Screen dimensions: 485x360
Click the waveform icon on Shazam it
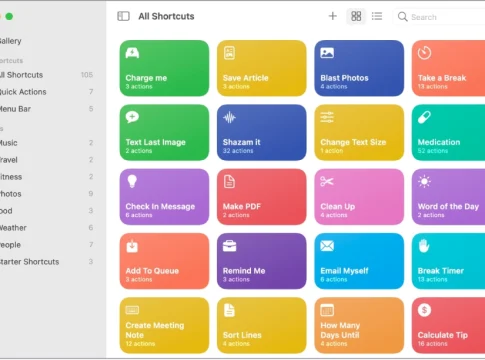tap(229, 117)
